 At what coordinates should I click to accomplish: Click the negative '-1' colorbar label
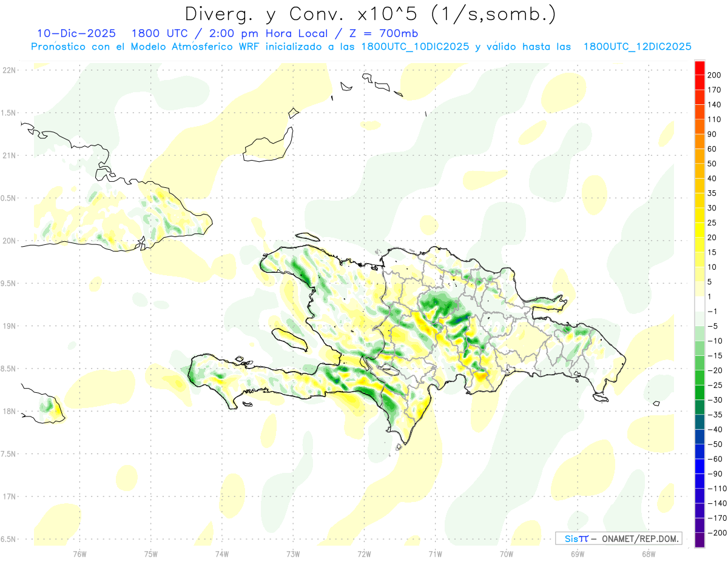[x=713, y=311]
